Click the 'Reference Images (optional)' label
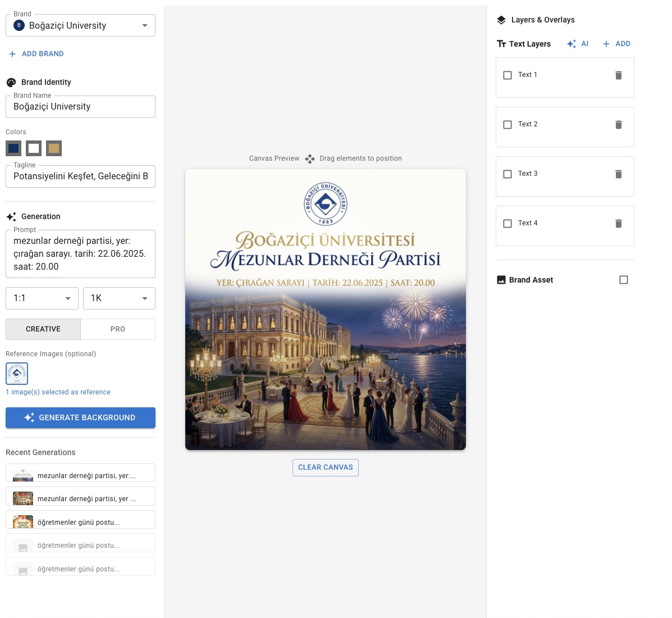The width and height of the screenshot is (672, 618). tap(51, 354)
